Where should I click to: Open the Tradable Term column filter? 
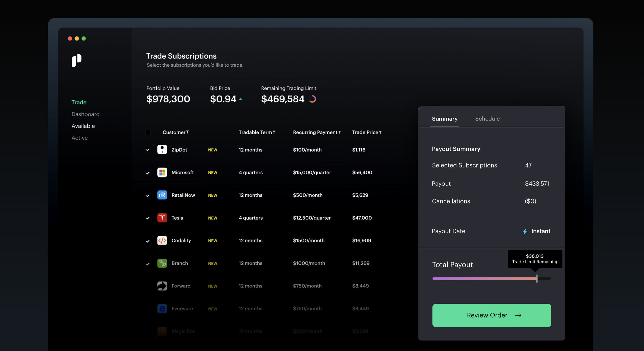[274, 132]
